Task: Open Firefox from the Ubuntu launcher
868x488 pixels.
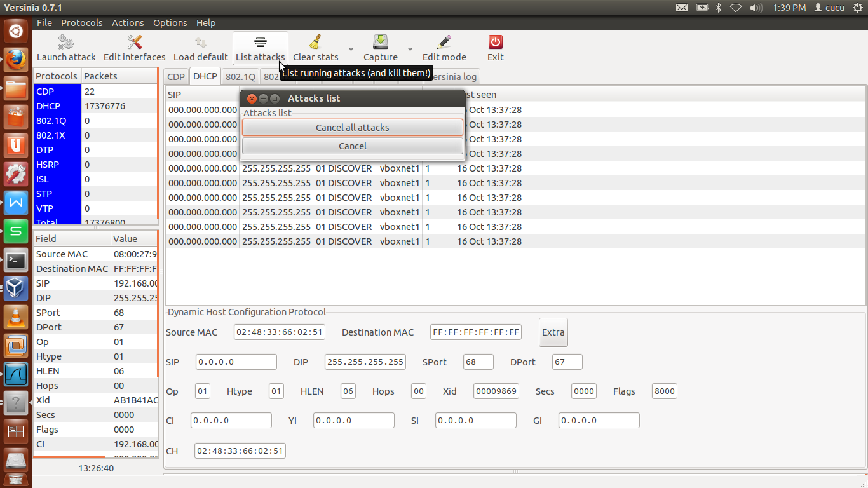Action: 16,59
